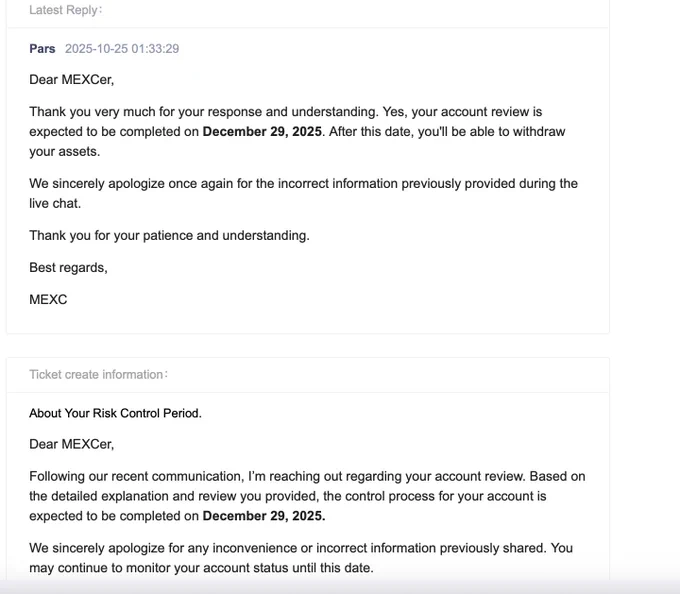The width and height of the screenshot is (680, 594).
Task: Click the "About Your Risk Control Period." title
Action: tap(115, 413)
